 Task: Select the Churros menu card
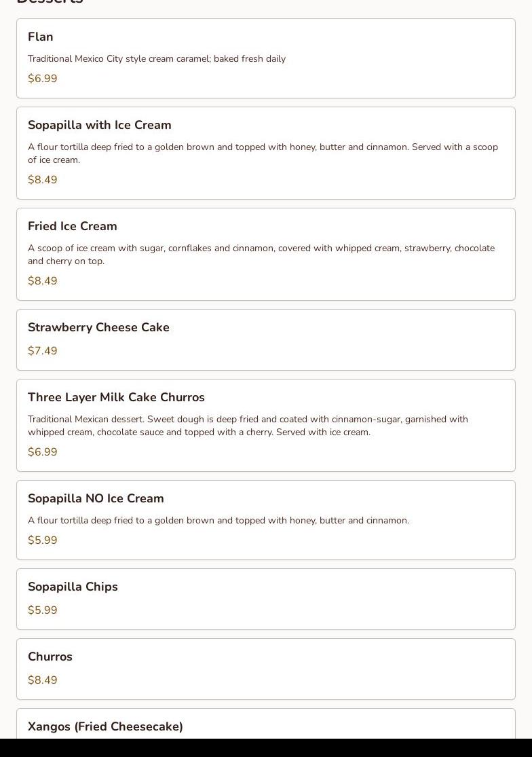pos(266,669)
